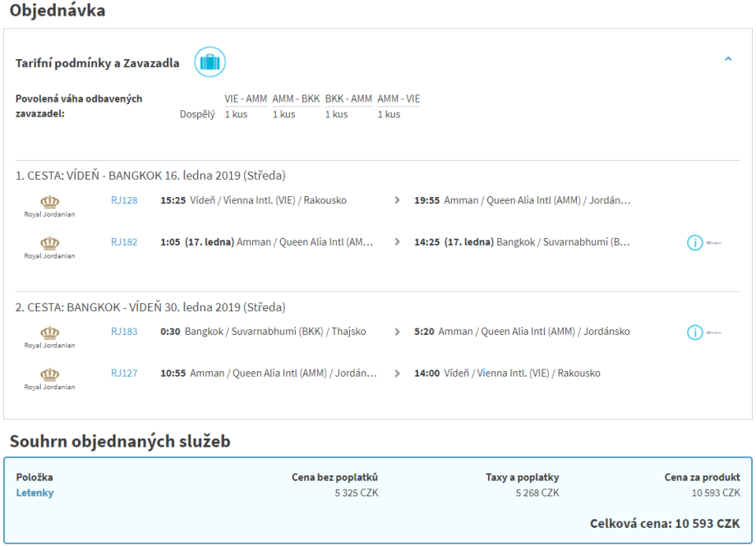Screen dimensions: 756x546
Task: Click the info icon on flight RJ183
Action: (695, 333)
